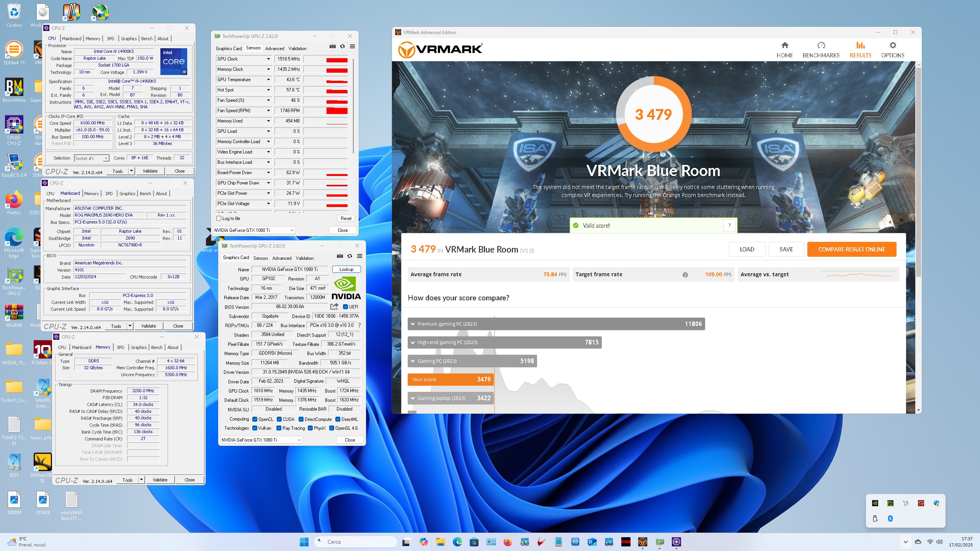The image size is (980, 551).
Task: Click the Cerca search field on taskbar
Action: [356, 542]
